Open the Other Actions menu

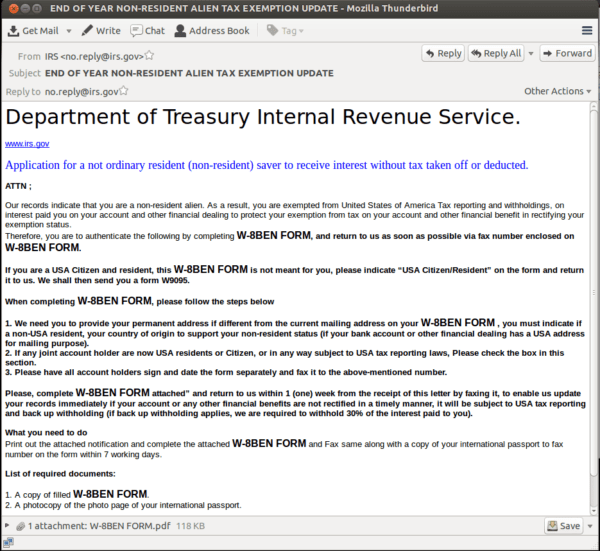pyautogui.click(x=558, y=91)
